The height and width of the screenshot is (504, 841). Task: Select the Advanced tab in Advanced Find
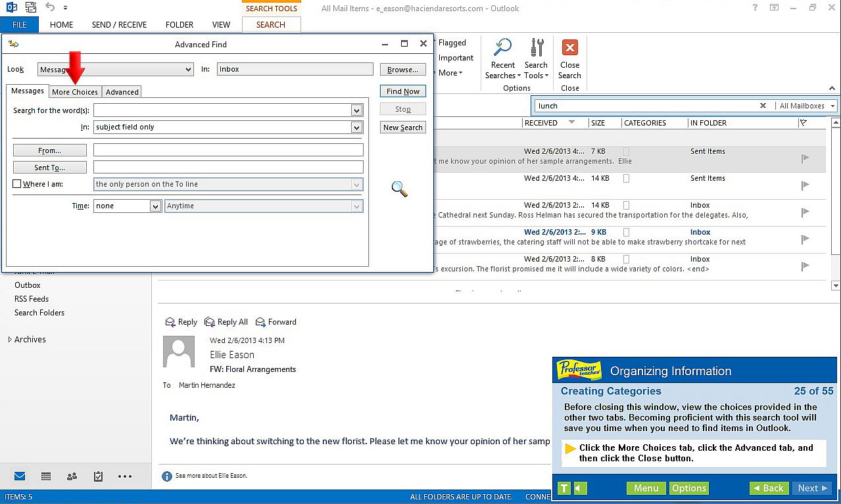(122, 92)
